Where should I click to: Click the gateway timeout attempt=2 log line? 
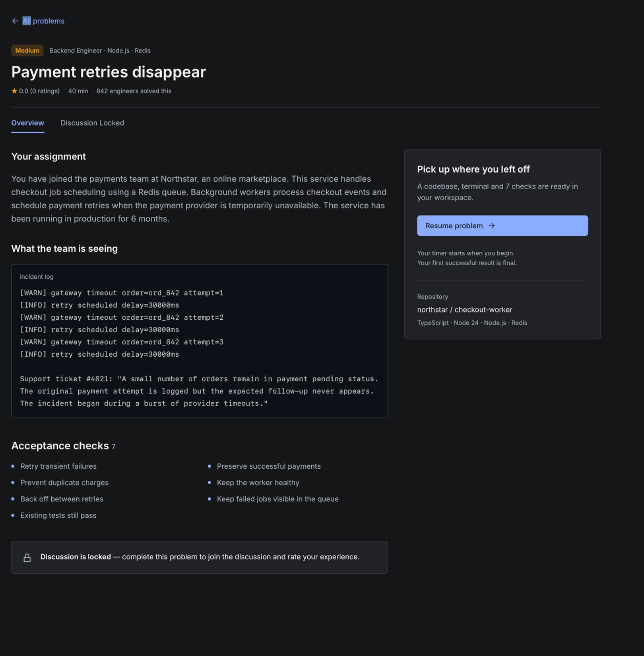(x=122, y=317)
